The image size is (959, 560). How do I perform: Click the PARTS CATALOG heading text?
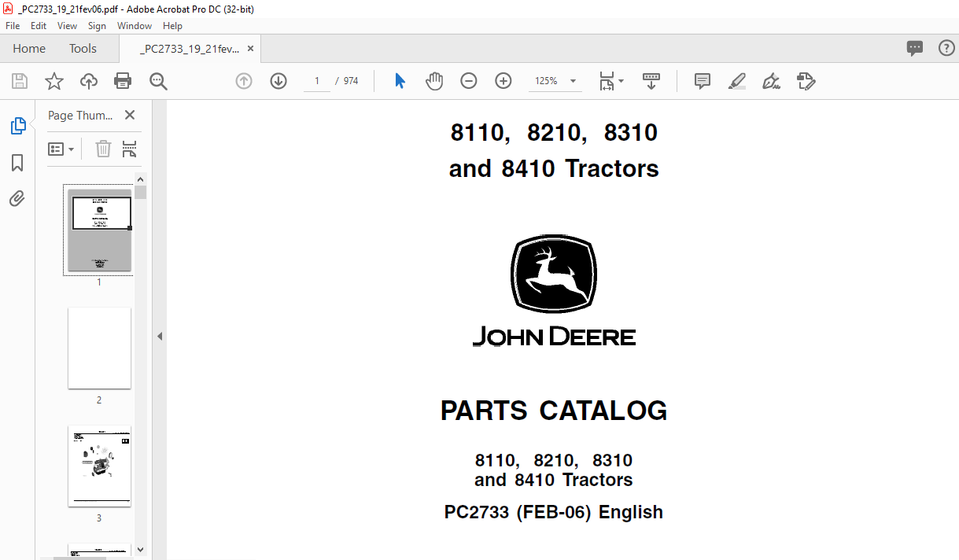(554, 411)
